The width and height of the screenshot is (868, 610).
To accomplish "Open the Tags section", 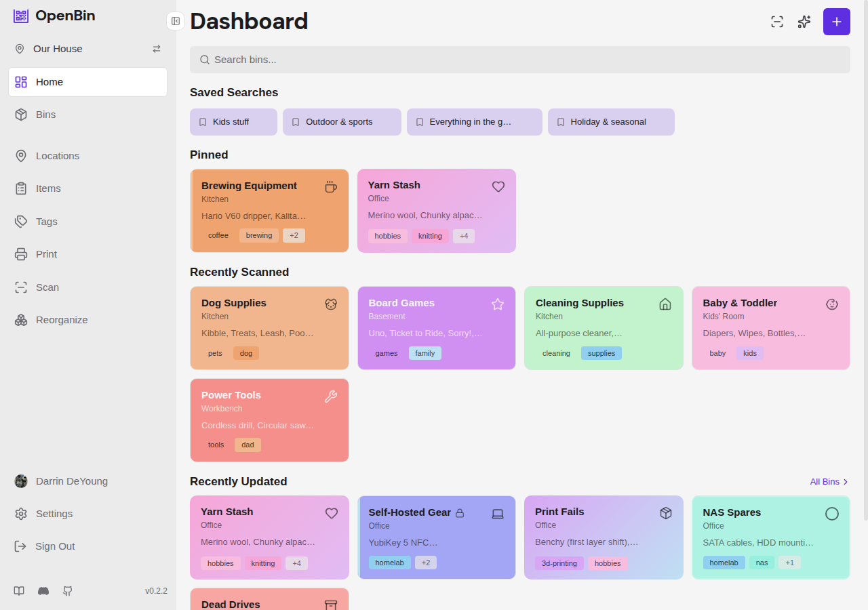I will pos(46,221).
